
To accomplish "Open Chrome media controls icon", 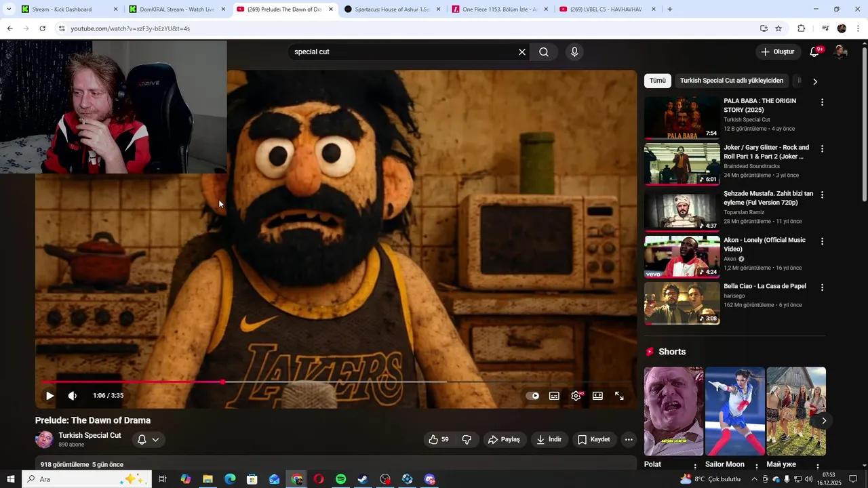I will point(825,28).
